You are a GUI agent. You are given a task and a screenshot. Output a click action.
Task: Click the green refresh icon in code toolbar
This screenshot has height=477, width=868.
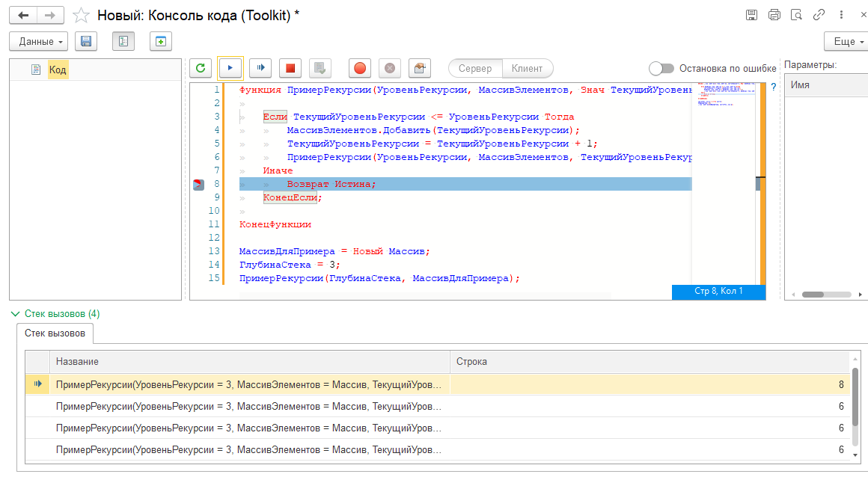pyautogui.click(x=201, y=68)
